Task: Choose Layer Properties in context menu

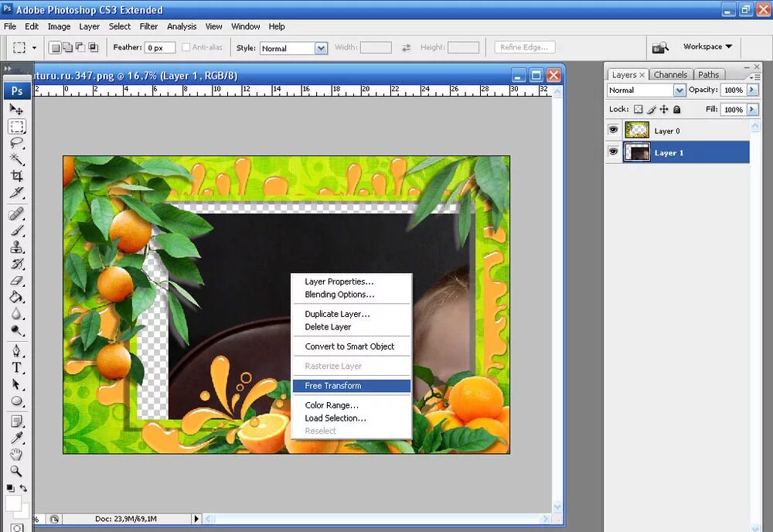Action: click(352, 281)
